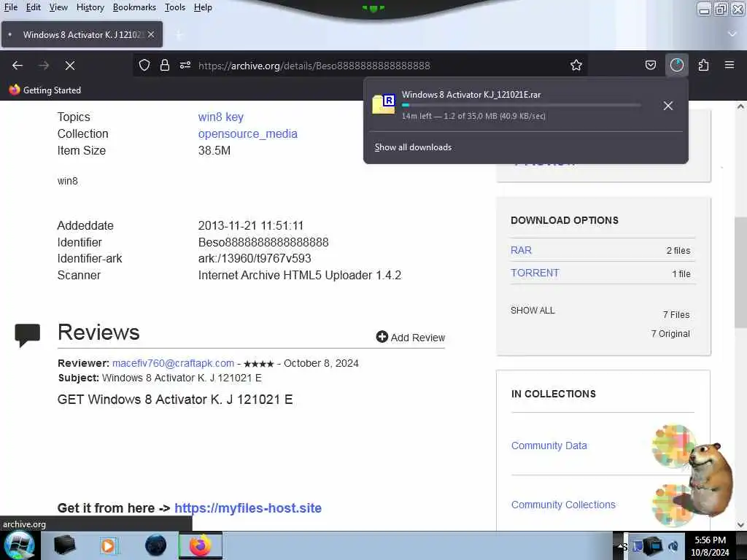Open the dark globe taskbar application
The width and height of the screenshot is (747, 560).
[156, 545]
